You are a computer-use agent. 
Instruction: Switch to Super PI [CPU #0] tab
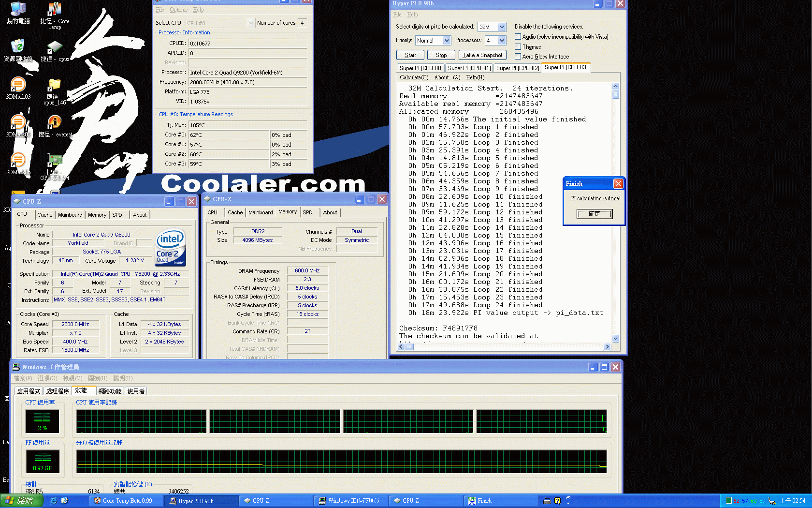click(420, 68)
